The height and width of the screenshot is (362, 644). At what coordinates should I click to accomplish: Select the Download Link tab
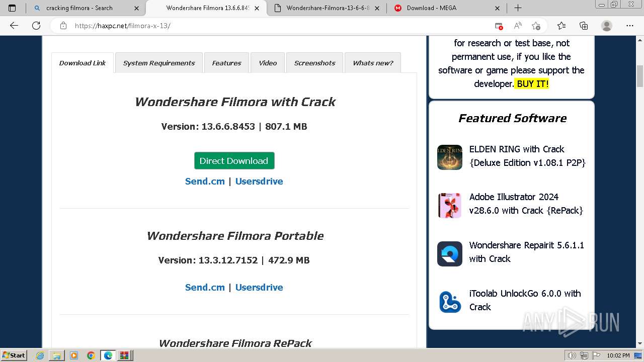83,63
